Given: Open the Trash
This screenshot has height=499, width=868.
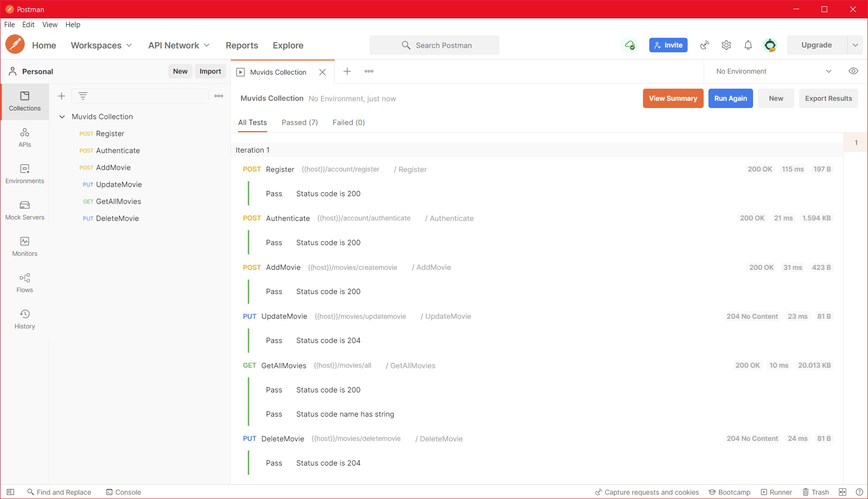Looking at the screenshot, I should tap(816, 492).
